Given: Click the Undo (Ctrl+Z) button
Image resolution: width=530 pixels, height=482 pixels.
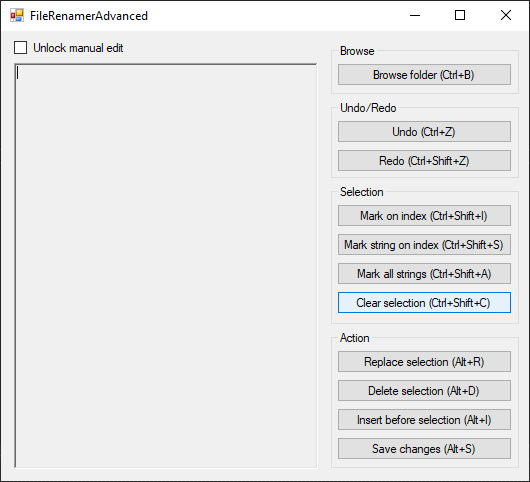Looking at the screenshot, I should pyautogui.click(x=424, y=131).
